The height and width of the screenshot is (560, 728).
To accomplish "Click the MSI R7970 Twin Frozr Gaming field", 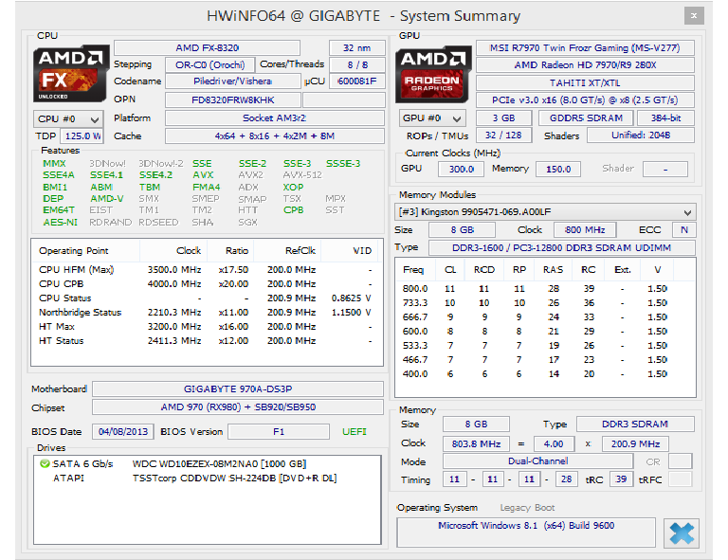I will (x=585, y=47).
